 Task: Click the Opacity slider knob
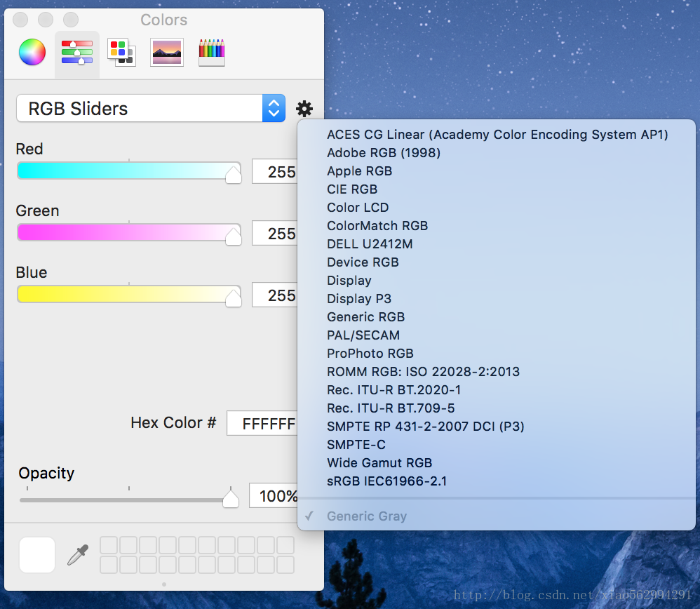[x=230, y=498]
